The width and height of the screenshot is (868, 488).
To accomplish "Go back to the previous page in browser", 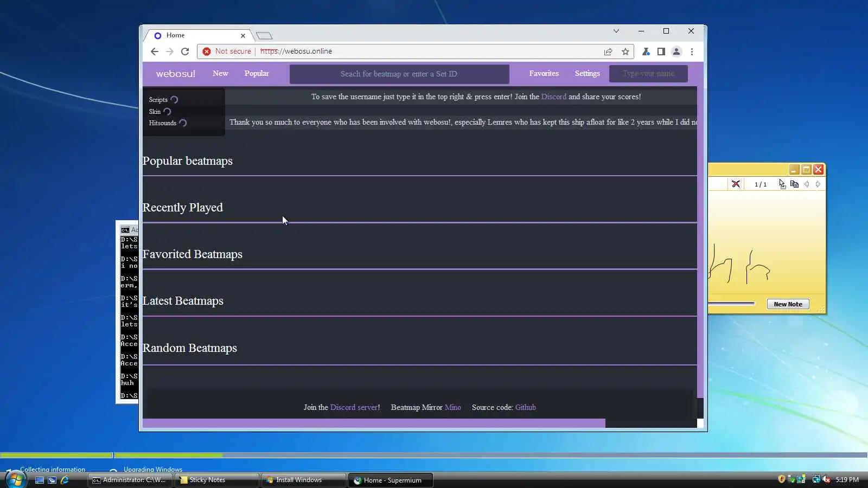I will tap(155, 52).
